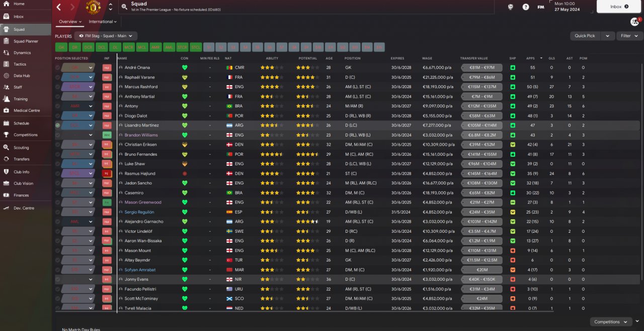Open the Dynamics sidebar icon
This screenshot has width=644, height=331.
(6, 52)
